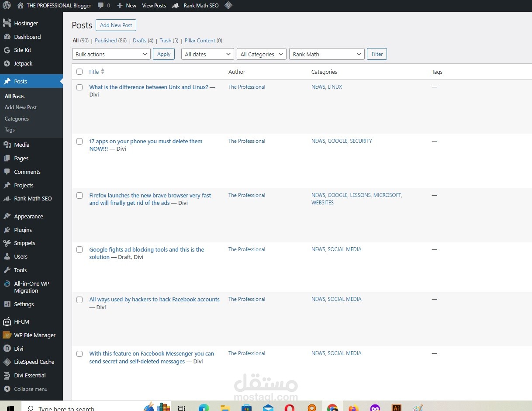Open the Windows Start menu
Screen dimensions: 532x411
tap(10, 408)
